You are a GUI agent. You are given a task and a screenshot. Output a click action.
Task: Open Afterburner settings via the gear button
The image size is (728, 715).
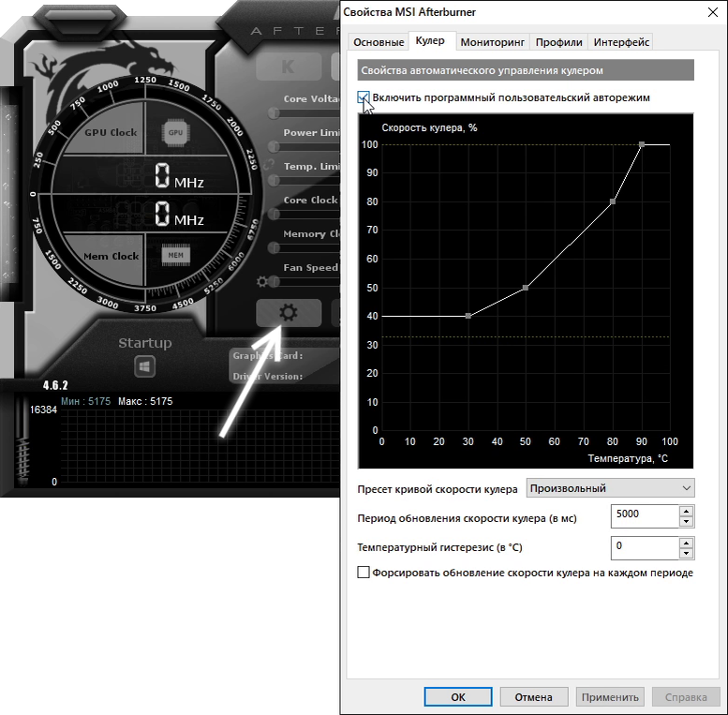pos(289,313)
